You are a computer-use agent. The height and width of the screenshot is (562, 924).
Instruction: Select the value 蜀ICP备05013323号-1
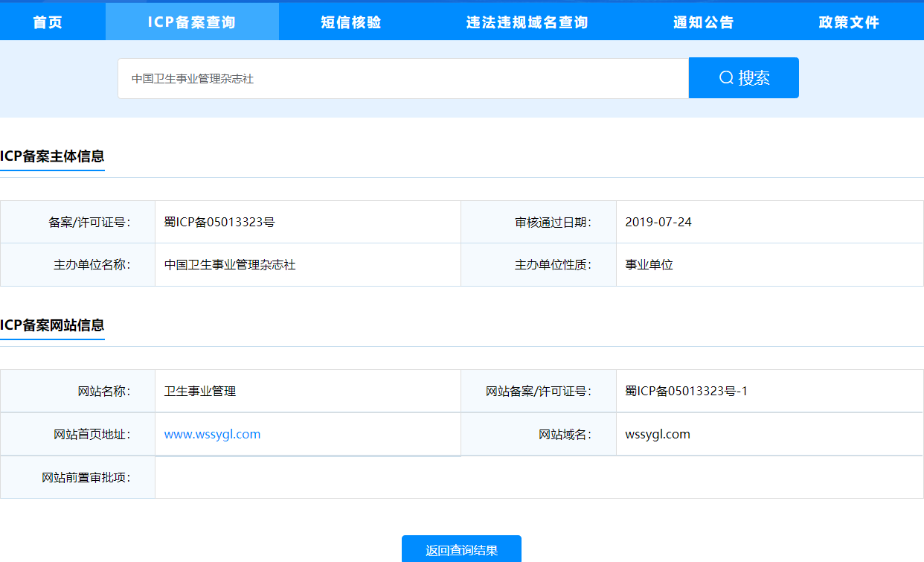click(686, 391)
